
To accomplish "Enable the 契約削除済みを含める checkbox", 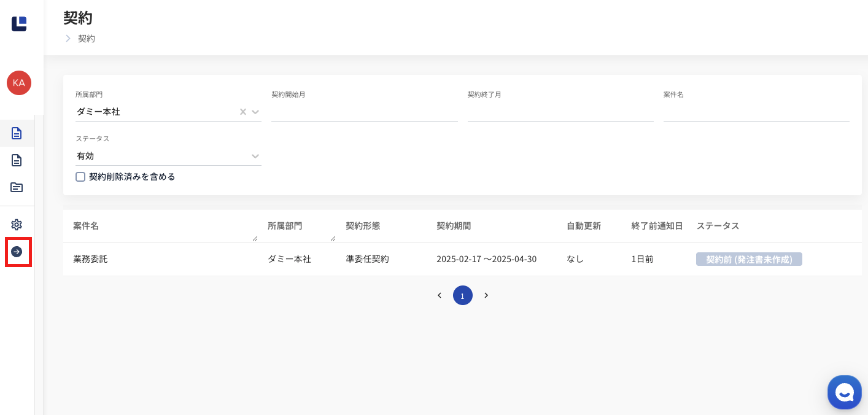I will 80,177.
